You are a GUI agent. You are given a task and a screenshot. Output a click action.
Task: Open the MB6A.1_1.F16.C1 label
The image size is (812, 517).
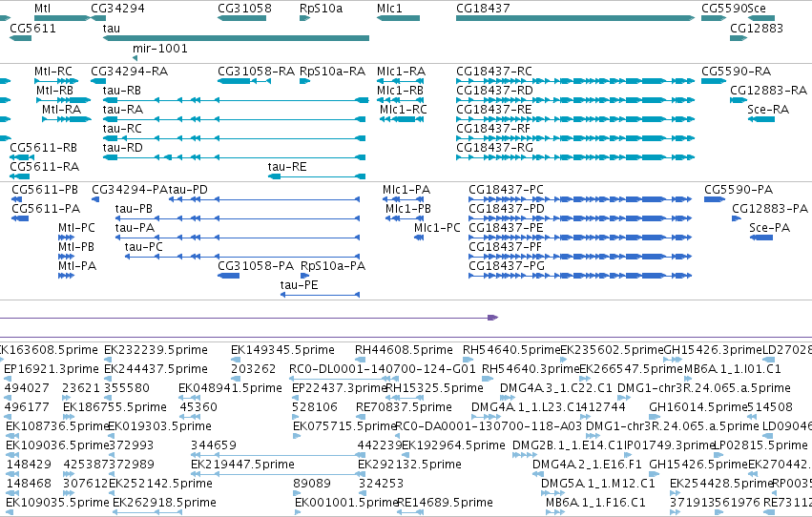point(595,503)
